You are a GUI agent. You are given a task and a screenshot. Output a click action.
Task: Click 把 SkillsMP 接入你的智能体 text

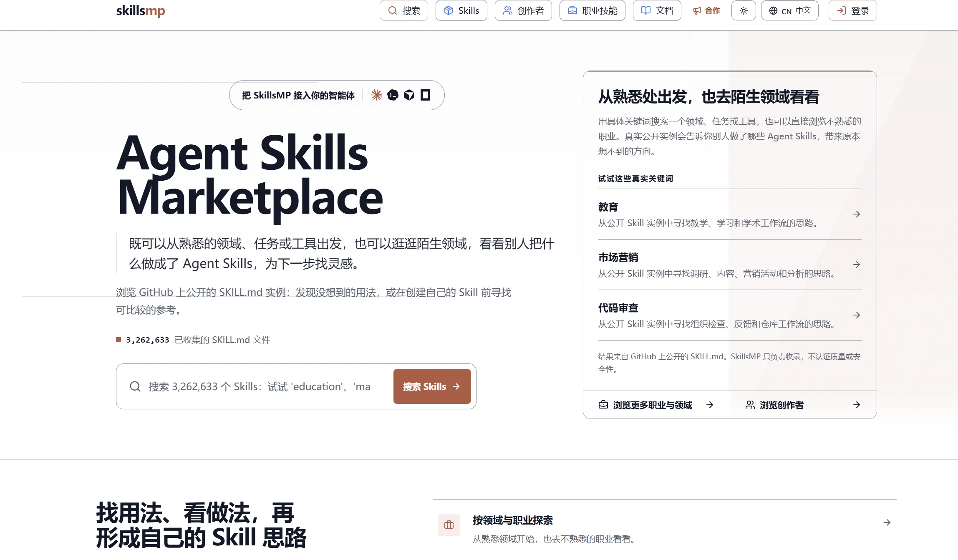tap(298, 95)
